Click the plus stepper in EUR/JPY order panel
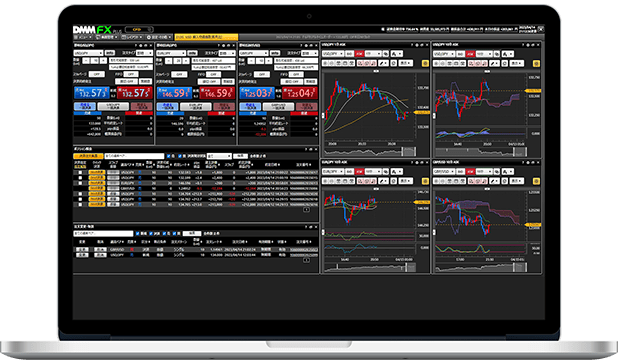This screenshot has height=360, width=620. click(x=186, y=61)
